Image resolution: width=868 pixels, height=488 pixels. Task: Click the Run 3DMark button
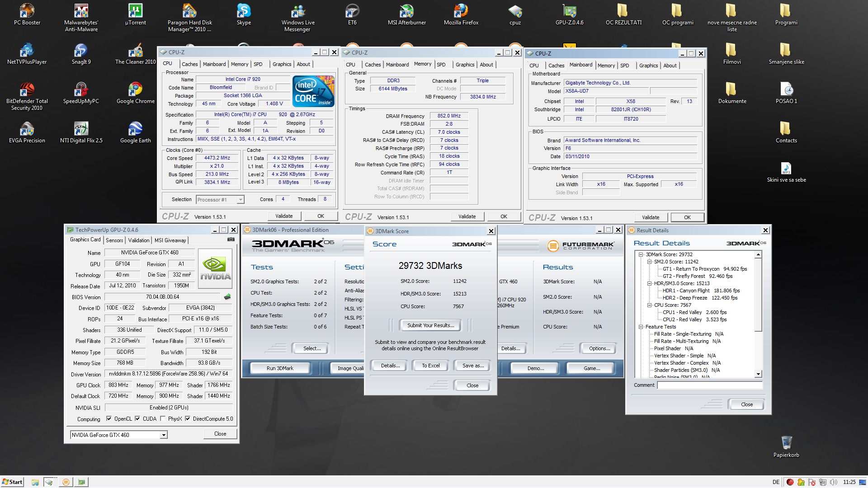[280, 368]
